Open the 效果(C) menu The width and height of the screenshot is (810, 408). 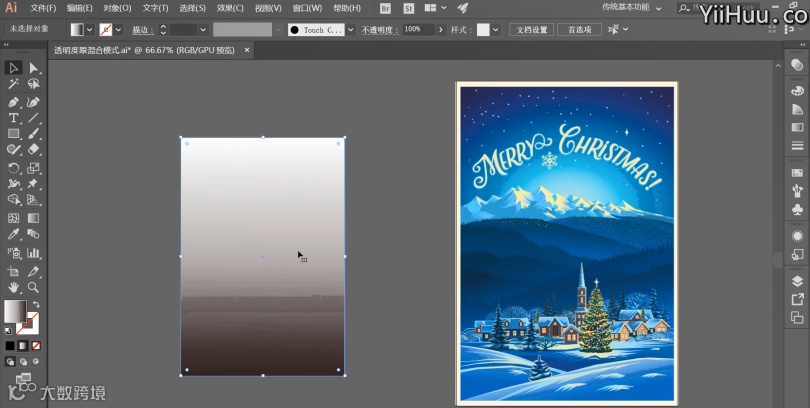pyautogui.click(x=230, y=8)
